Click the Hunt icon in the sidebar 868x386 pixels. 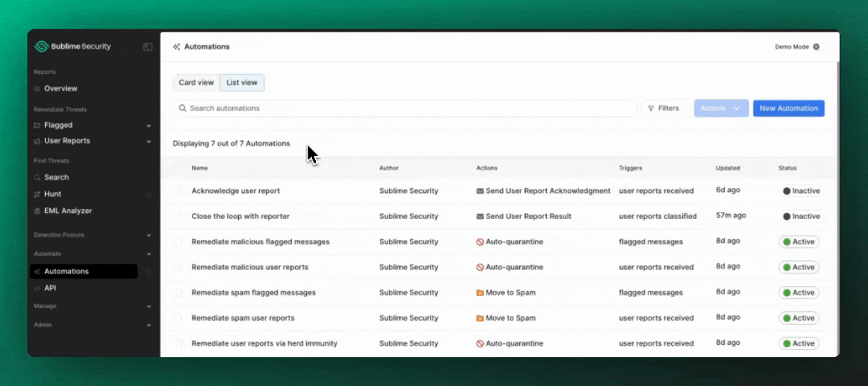click(x=37, y=195)
